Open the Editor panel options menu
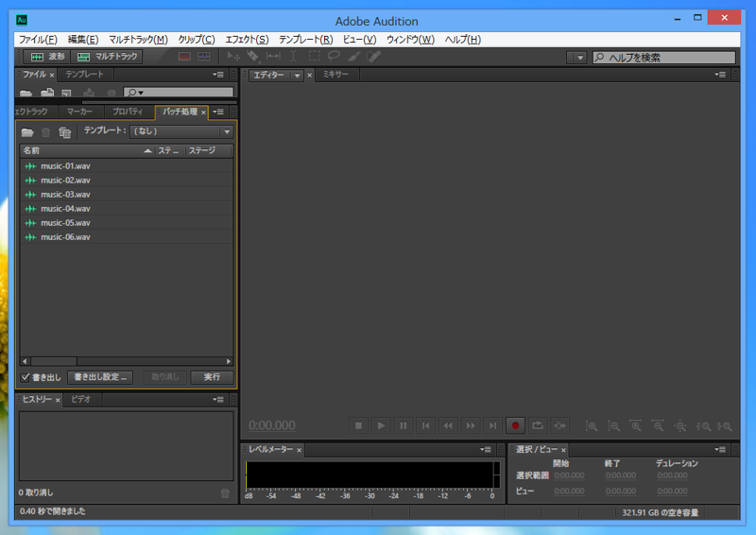Screen dimensions: 756x535 (x=720, y=75)
